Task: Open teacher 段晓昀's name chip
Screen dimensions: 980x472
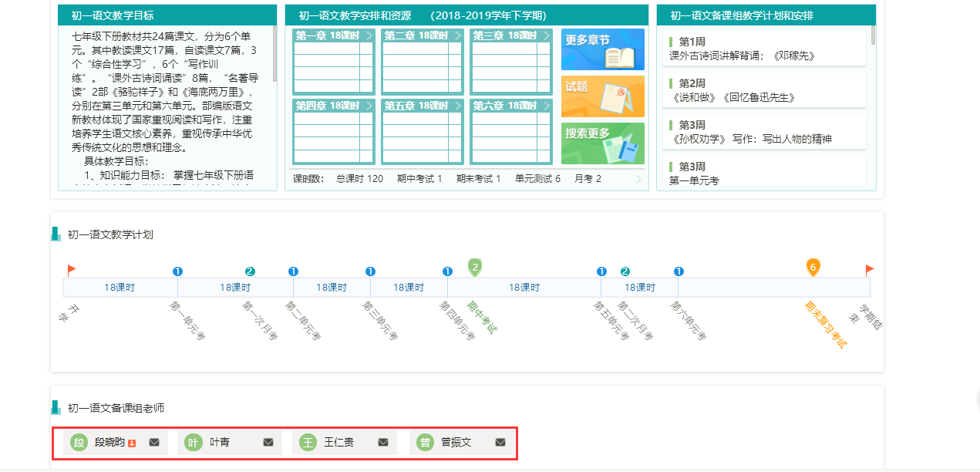Action: coord(115,443)
